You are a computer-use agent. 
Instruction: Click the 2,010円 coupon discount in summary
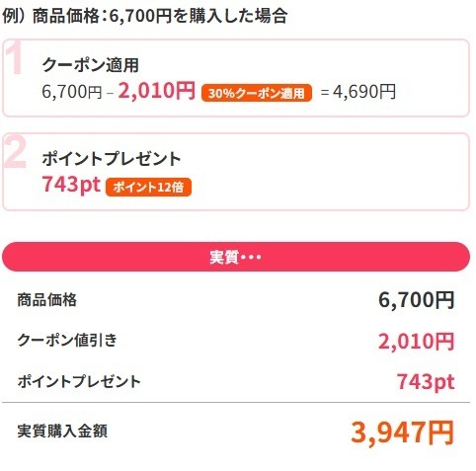417,342
